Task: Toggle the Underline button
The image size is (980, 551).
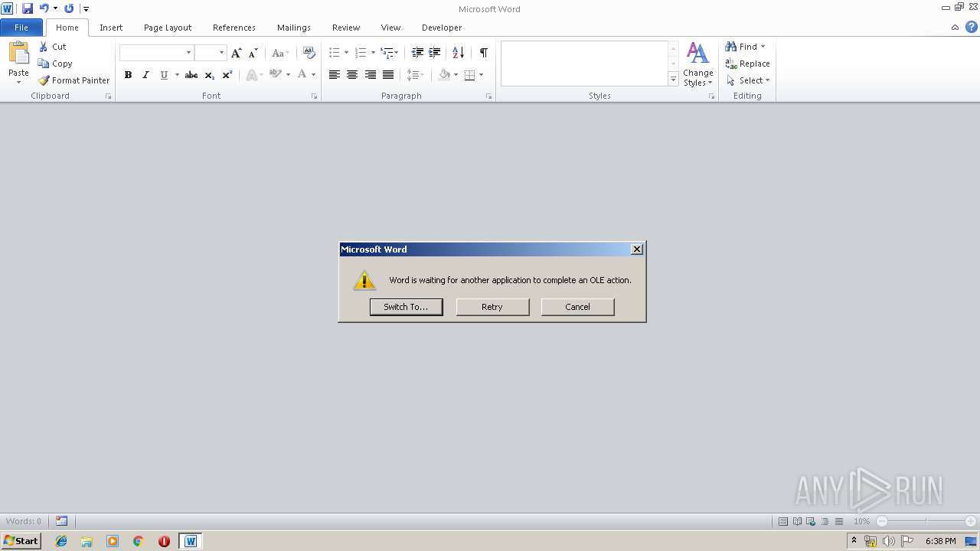Action: point(163,75)
